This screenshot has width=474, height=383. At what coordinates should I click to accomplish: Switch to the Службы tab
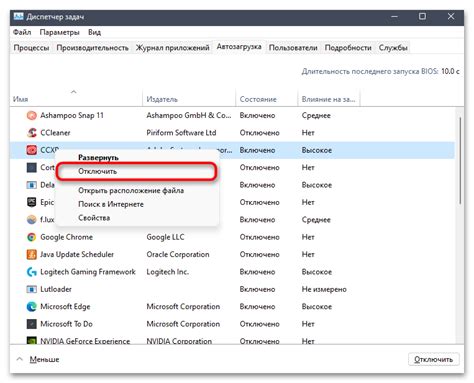tap(393, 48)
